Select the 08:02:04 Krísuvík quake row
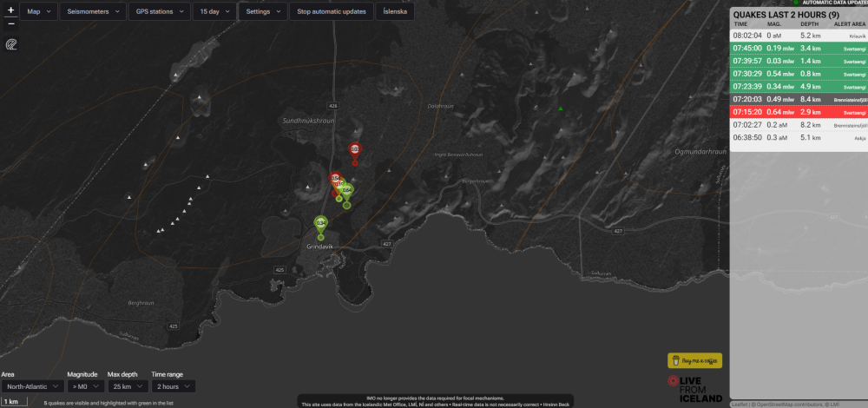This screenshot has width=868, height=408. [x=798, y=36]
